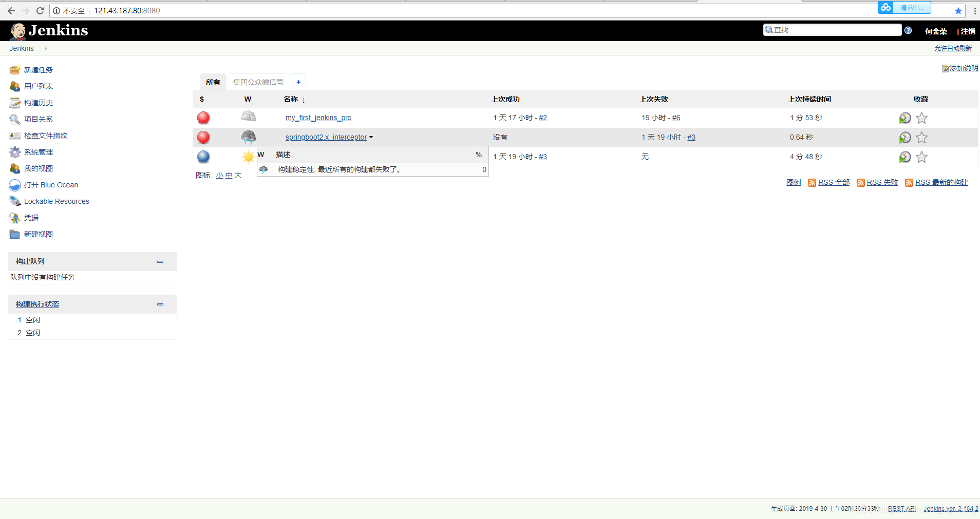The height and width of the screenshot is (519, 980).
Task: Click the 新建视图 folder icon
Action: click(x=15, y=234)
